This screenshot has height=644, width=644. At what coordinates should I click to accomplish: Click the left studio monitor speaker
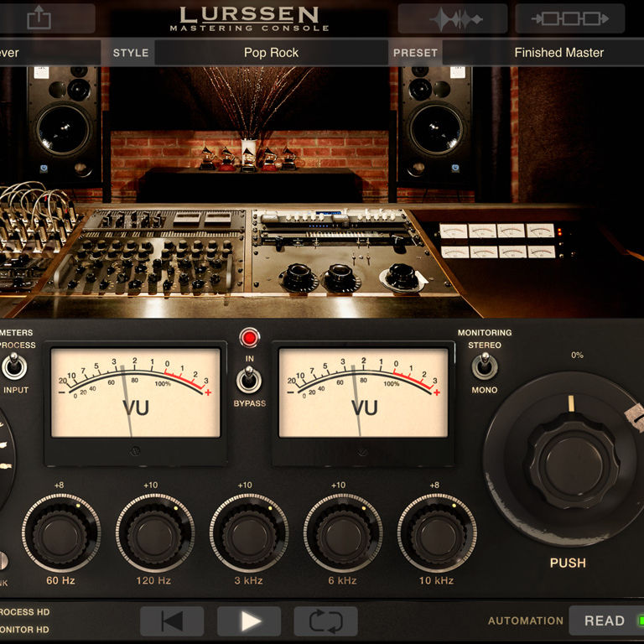pos(64,125)
